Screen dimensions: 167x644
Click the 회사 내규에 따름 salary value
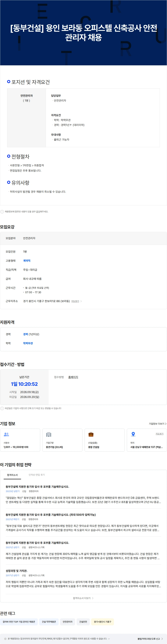[x=32, y=278]
